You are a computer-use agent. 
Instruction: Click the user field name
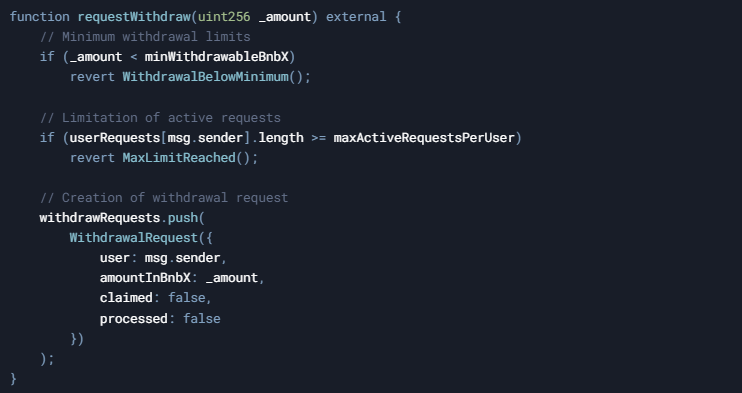click(115, 258)
